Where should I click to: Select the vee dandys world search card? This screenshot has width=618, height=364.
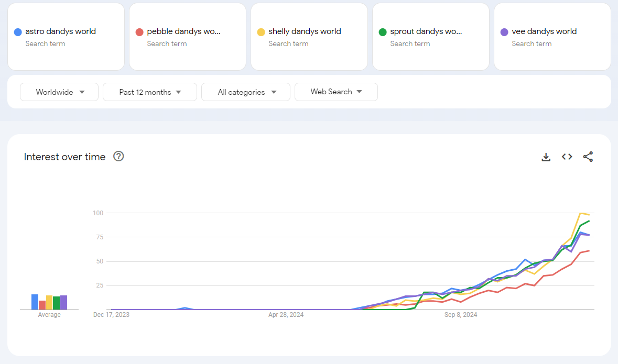tap(551, 37)
